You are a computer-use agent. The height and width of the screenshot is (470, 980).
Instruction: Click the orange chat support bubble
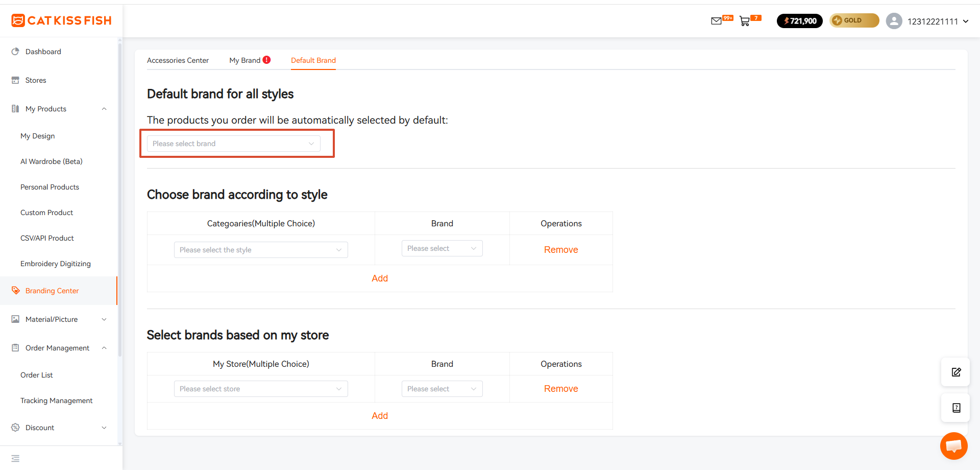click(953, 446)
